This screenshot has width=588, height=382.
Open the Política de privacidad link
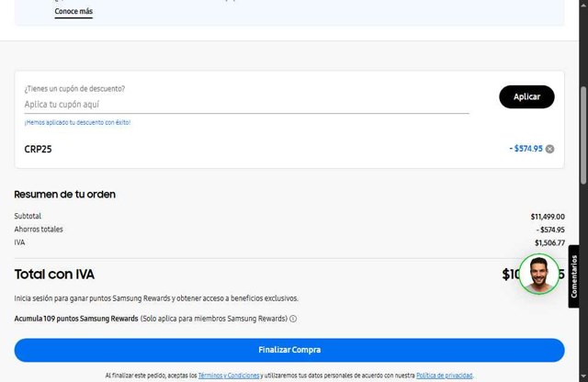[x=445, y=376]
